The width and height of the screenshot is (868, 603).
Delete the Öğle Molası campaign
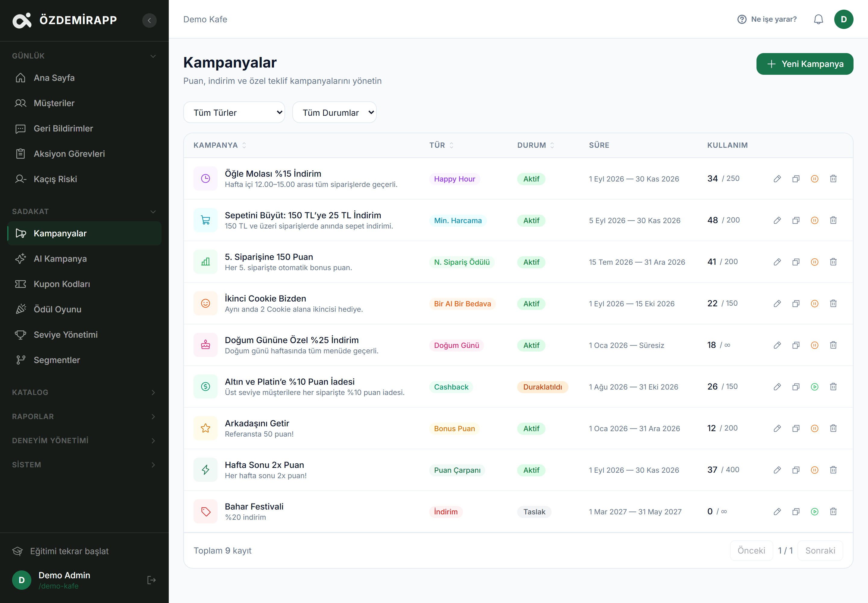[x=833, y=179]
